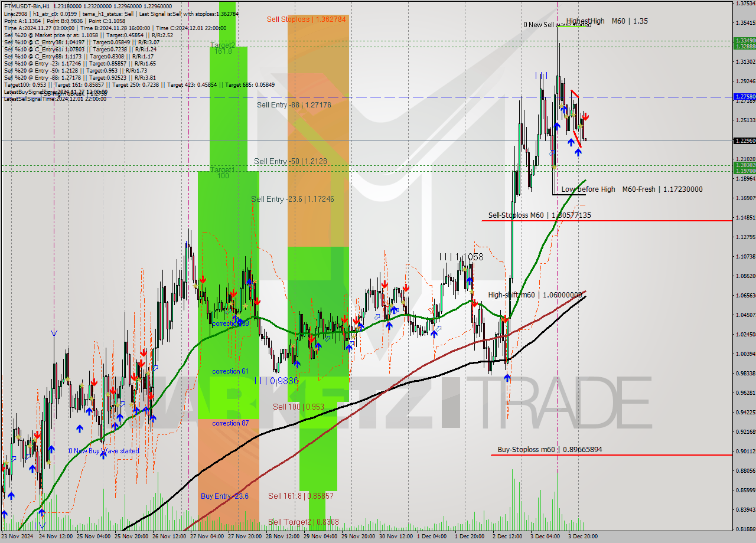The image size is (756, 543).
Task: Click the '27 Nov 04:00' time axis label
Action: point(208,537)
